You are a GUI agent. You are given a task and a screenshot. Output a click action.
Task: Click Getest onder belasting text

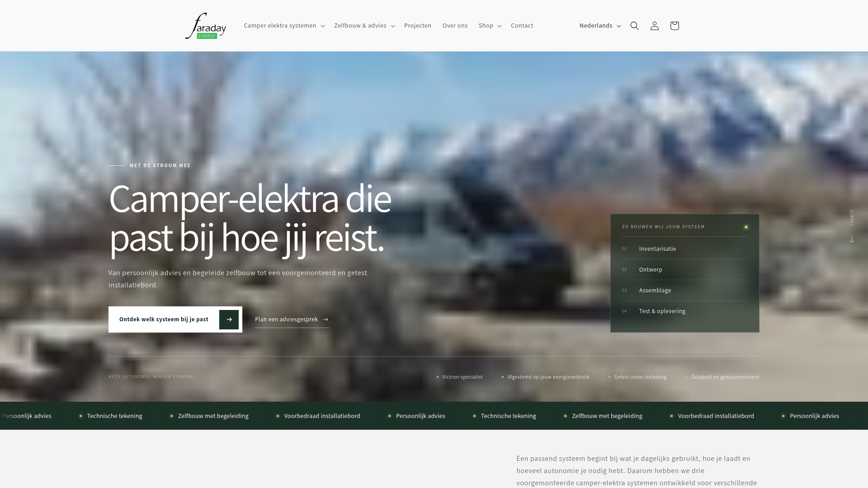[640, 377]
